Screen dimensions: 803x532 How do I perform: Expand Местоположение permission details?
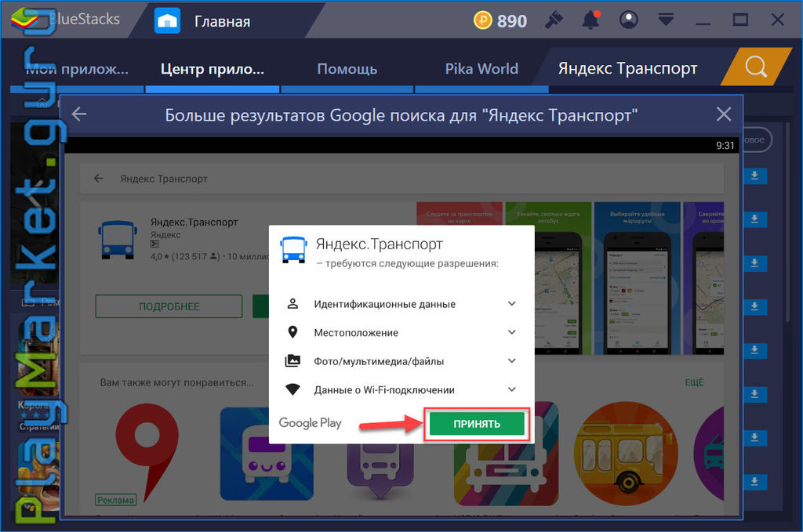click(511, 332)
